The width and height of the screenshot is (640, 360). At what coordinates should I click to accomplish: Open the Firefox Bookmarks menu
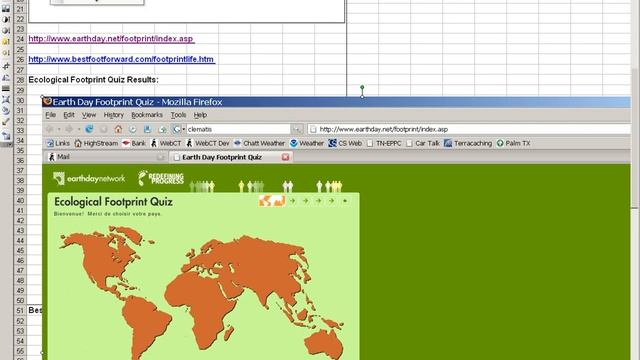pos(147,115)
